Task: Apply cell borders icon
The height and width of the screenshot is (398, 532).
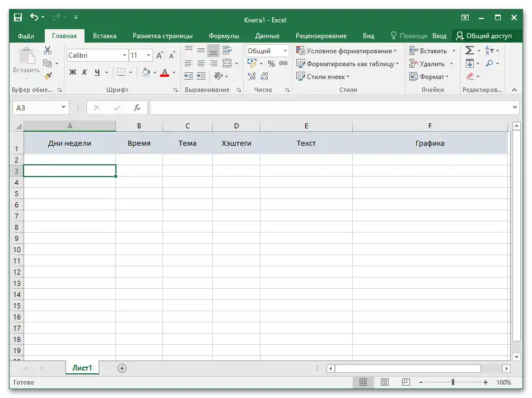Action: [121, 72]
